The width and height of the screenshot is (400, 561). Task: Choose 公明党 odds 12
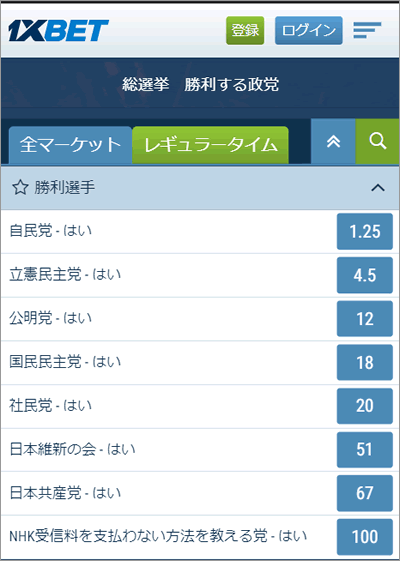(365, 319)
